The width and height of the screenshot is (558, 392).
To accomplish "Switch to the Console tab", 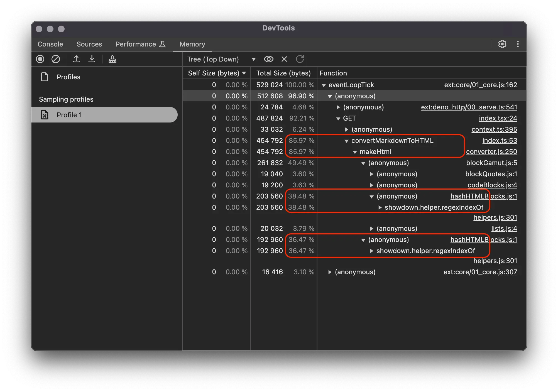I will 50,44.
